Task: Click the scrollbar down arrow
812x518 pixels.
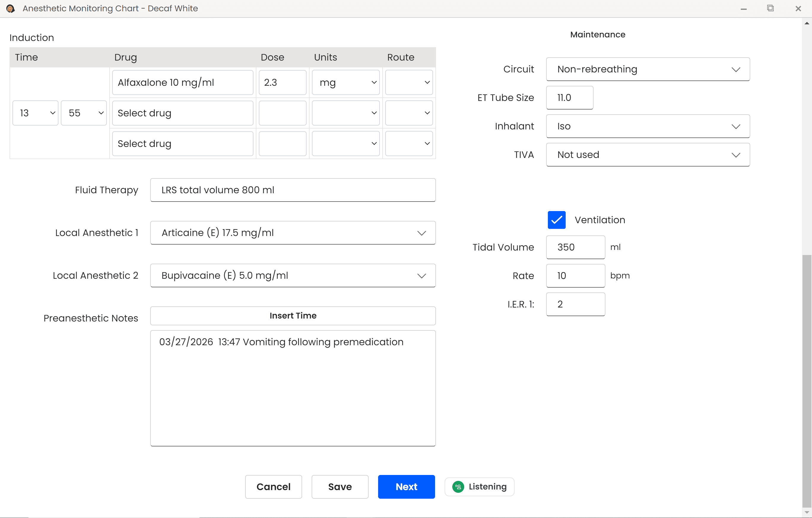Action: click(807, 512)
